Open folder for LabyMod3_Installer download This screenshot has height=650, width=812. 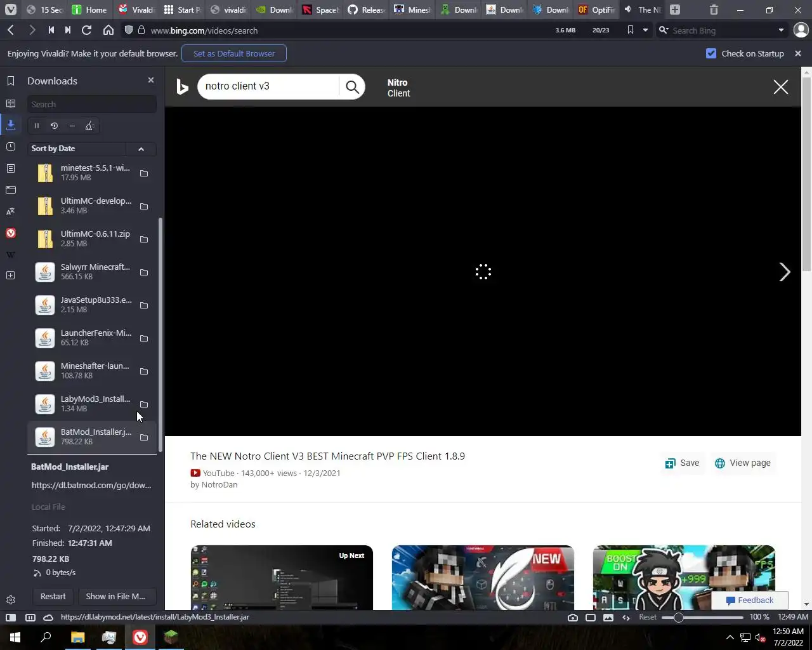coord(144,404)
